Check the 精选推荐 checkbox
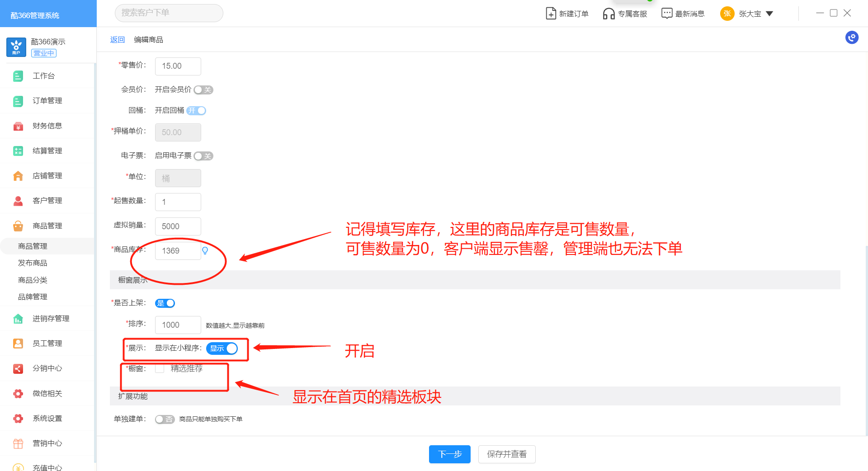 [160, 369]
